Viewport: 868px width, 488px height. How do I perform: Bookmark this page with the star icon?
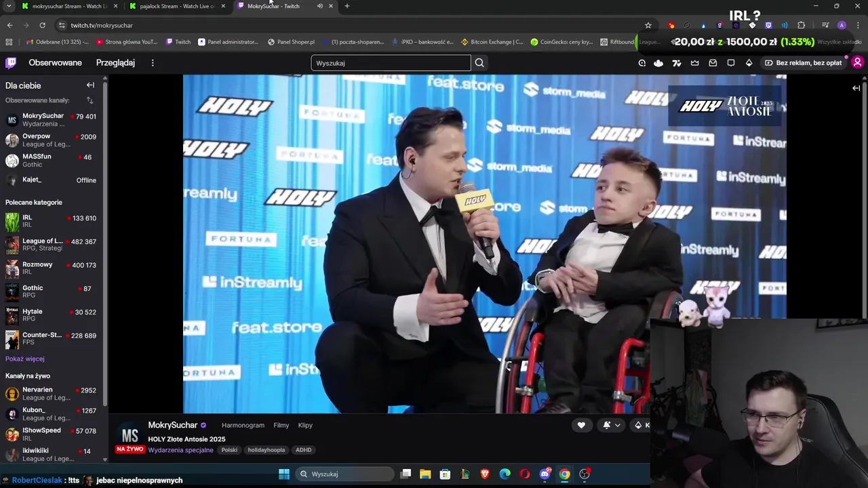(648, 25)
